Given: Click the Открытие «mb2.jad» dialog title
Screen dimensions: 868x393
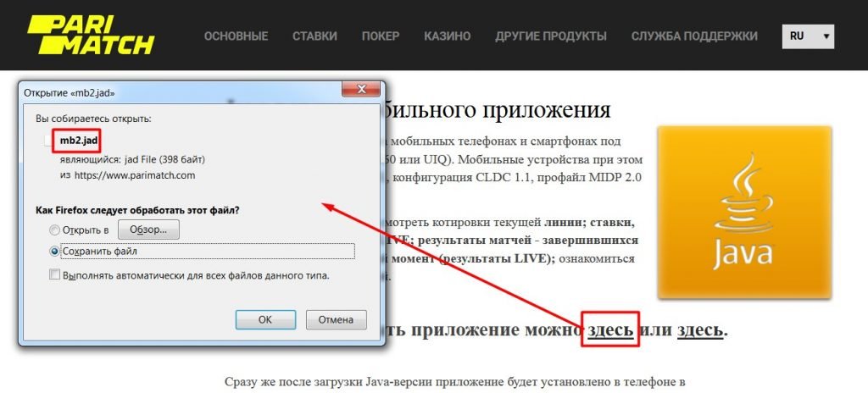Looking at the screenshot, I should pos(70,93).
